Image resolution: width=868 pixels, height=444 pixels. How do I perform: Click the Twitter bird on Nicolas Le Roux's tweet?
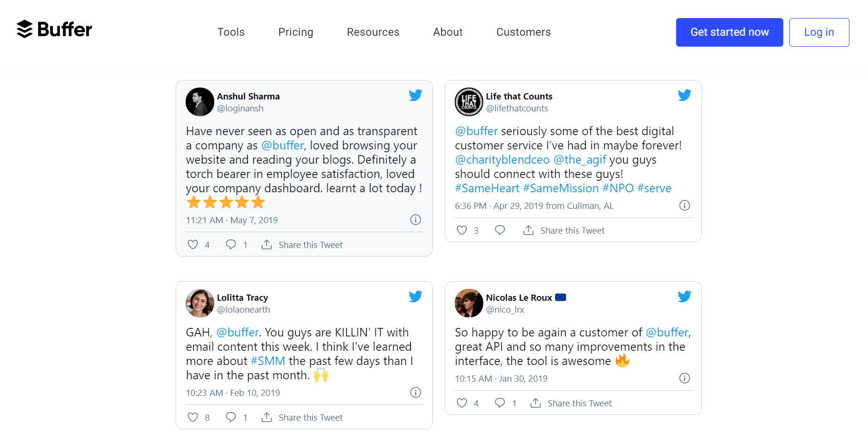tap(684, 296)
